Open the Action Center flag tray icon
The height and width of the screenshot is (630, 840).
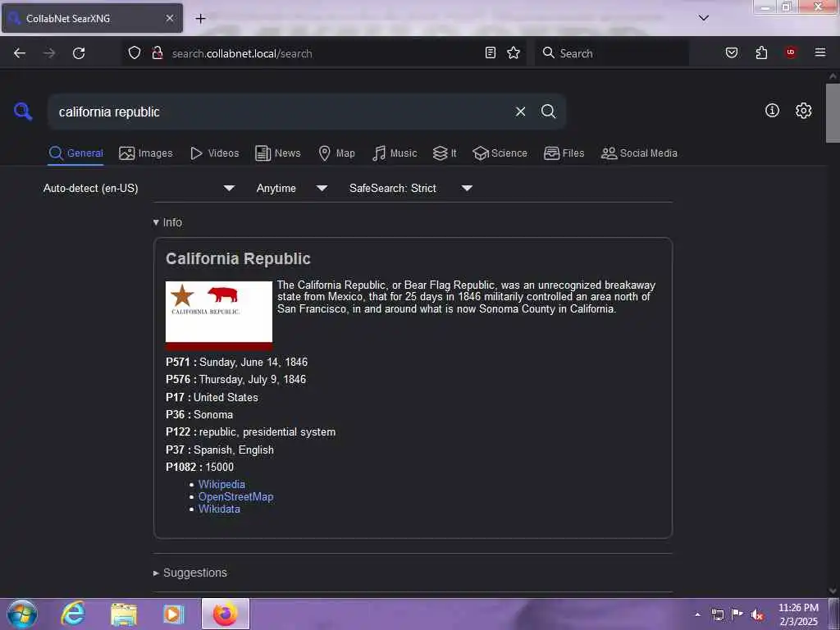(x=737, y=614)
